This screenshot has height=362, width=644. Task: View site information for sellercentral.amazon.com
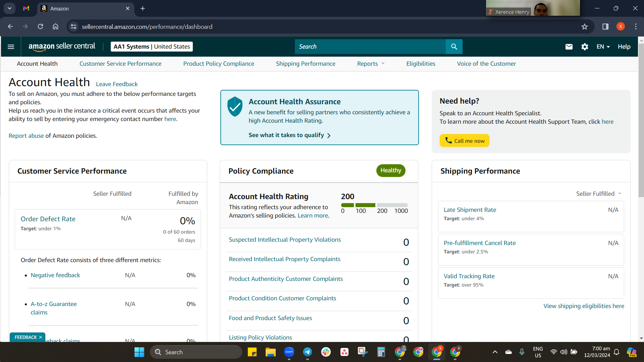pos(73,26)
